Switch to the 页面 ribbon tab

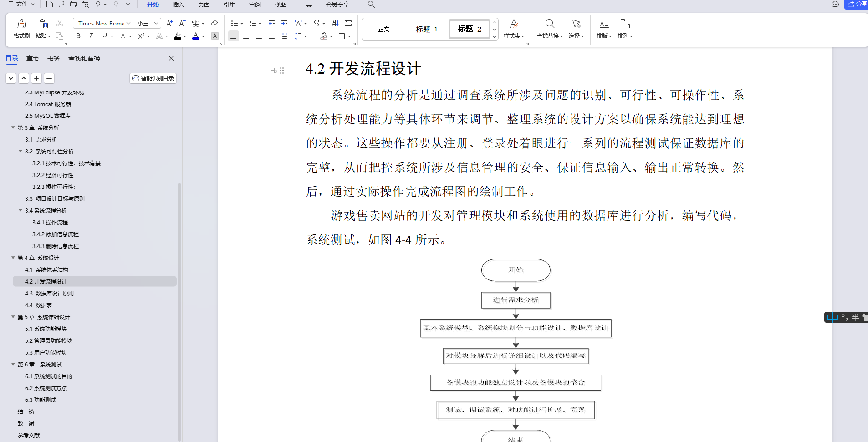204,5
